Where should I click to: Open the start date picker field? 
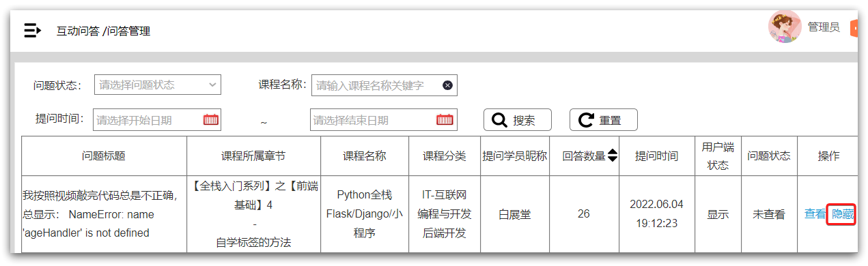pos(157,120)
